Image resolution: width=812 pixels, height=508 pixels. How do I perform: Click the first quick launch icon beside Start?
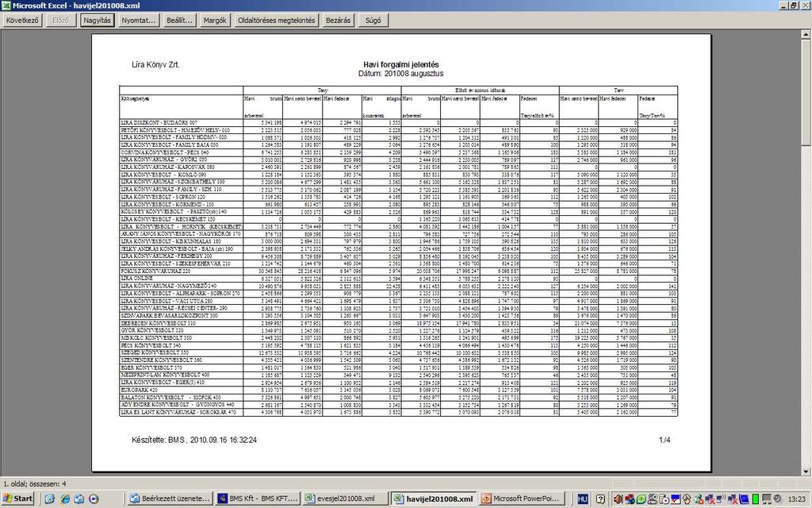click(x=50, y=498)
